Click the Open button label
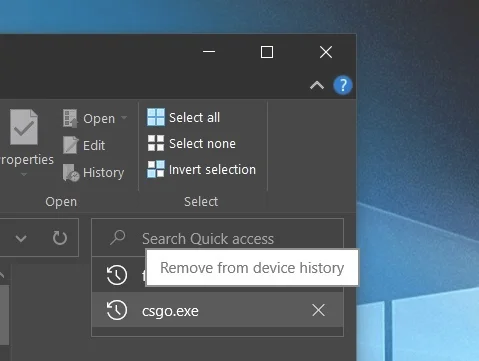Viewport: 479px width, 361px height. pos(99,119)
